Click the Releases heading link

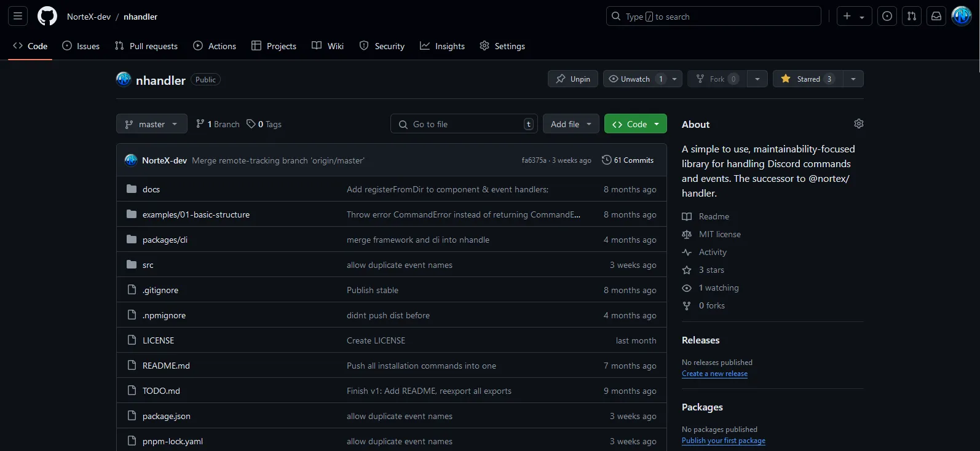[x=700, y=340]
